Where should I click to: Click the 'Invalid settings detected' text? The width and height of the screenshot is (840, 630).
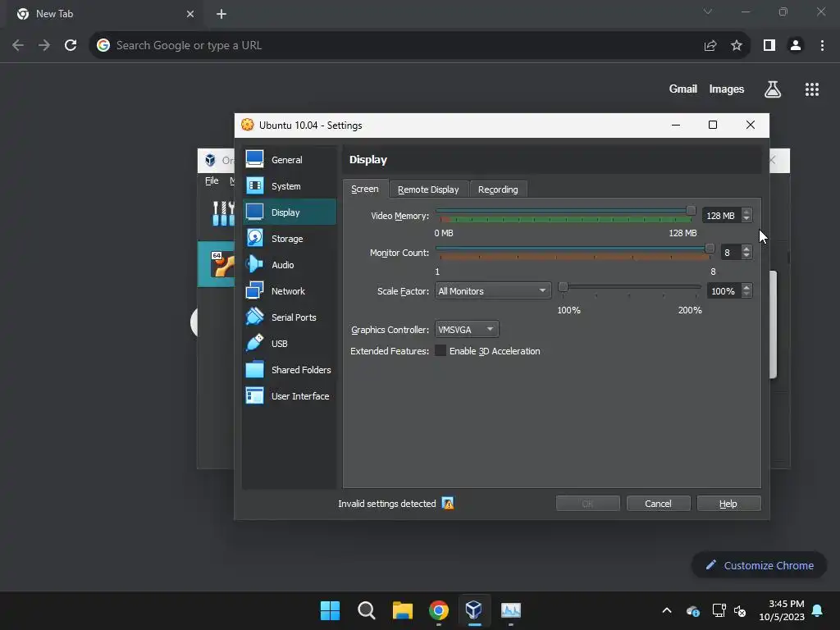click(x=387, y=504)
